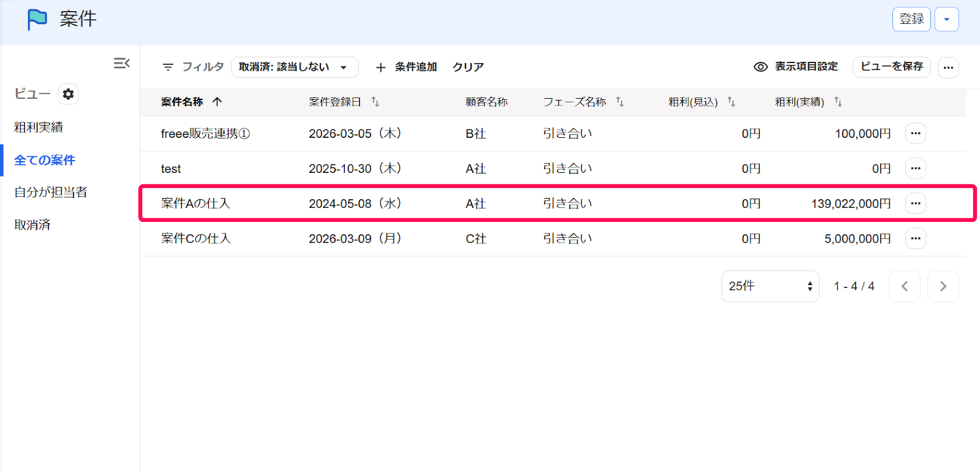This screenshot has height=472, width=980.
Task: Click the 案件 page title
Action: [78, 19]
